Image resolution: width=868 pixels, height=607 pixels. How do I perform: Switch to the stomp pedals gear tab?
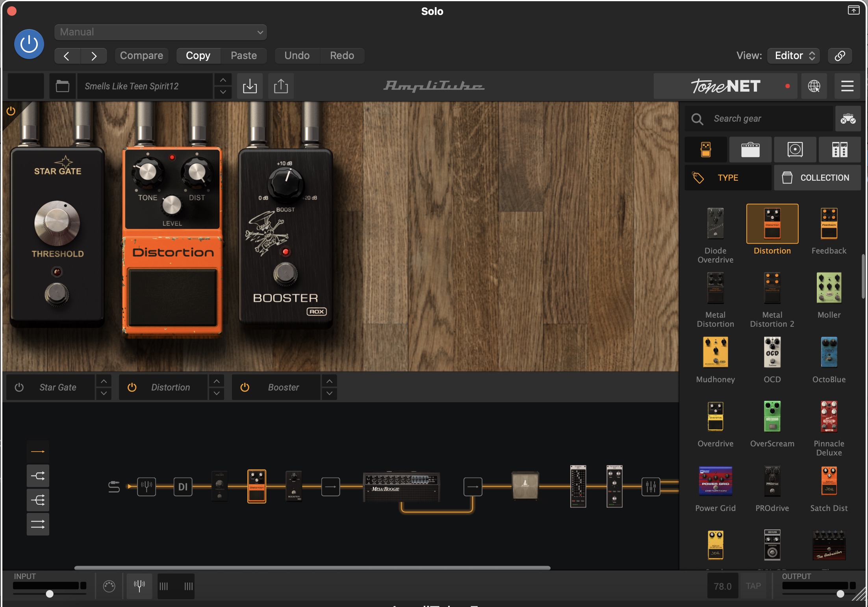point(706,150)
